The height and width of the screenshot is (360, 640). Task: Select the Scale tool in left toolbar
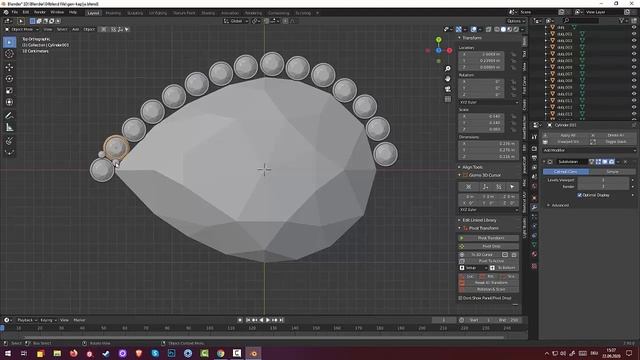click(9, 91)
